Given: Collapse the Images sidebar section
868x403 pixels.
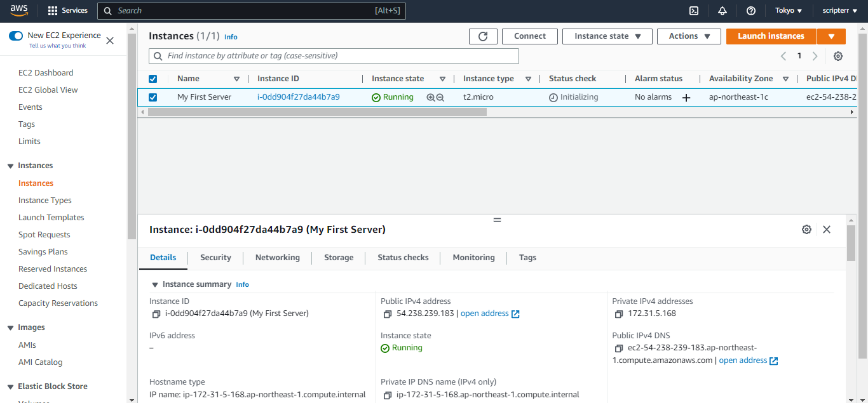Looking at the screenshot, I should (x=11, y=327).
